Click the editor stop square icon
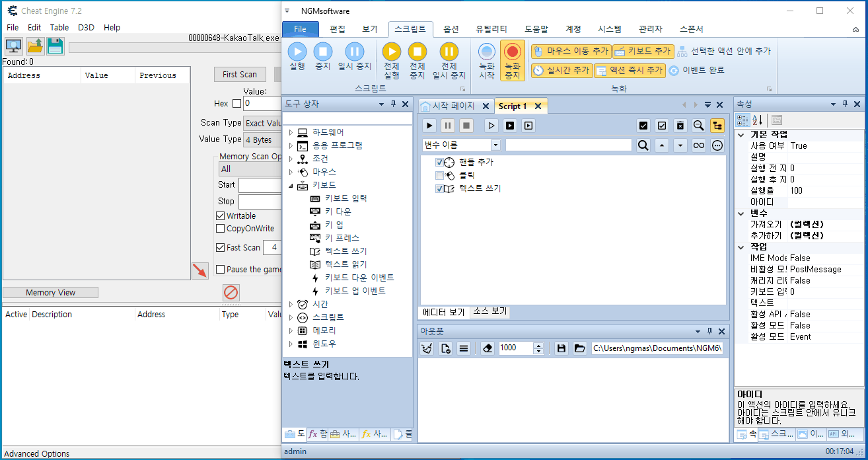This screenshot has width=868, height=460. click(x=466, y=126)
